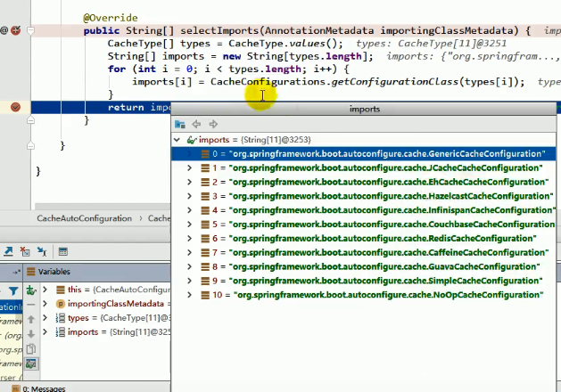Toggle the method breakpoint on selectImports line
561x392 pixels.
(x=16, y=30)
